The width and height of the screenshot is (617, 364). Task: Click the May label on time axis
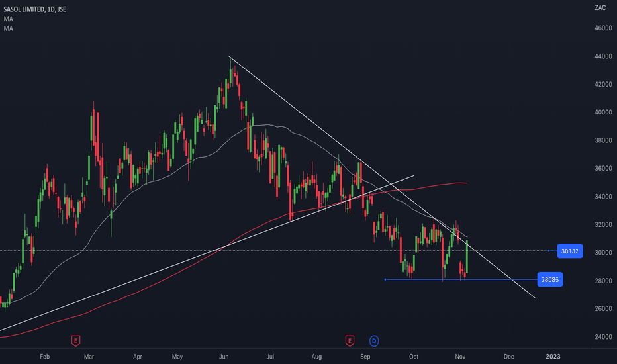click(x=177, y=357)
